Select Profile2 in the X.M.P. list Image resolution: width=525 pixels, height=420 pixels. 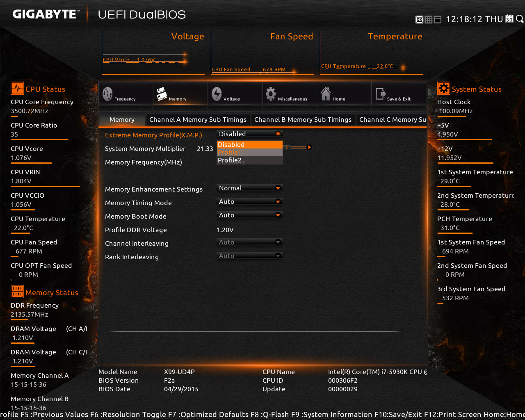tap(250, 160)
